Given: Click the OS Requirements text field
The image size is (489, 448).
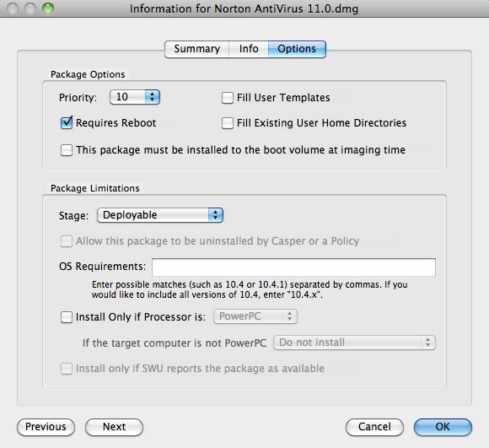Looking at the screenshot, I should click(293, 267).
